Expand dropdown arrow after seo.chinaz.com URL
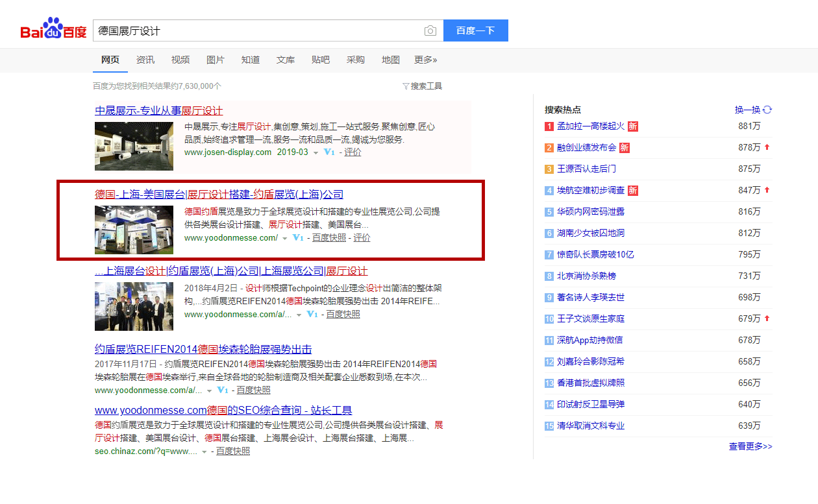This screenshot has width=818, height=504. coord(204,451)
